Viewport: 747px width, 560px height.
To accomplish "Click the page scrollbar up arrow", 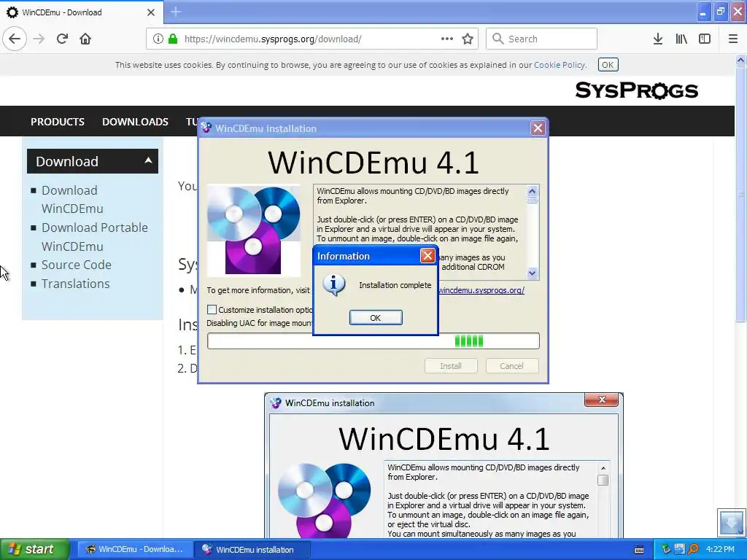I will (740, 60).
